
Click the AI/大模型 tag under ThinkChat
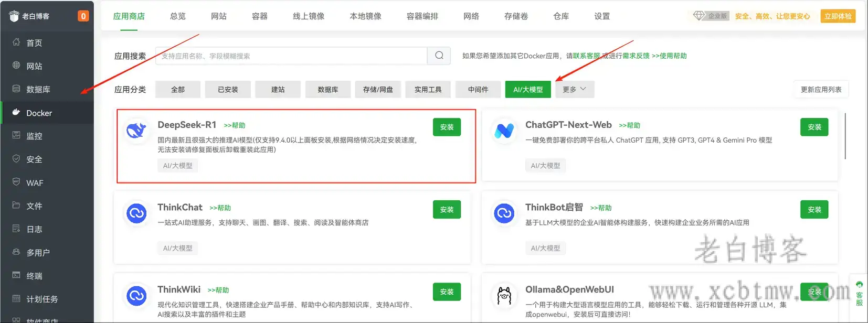pyautogui.click(x=177, y=248)
